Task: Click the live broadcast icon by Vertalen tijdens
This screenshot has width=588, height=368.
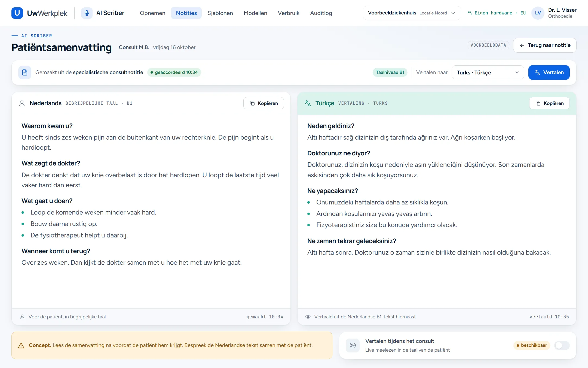Action: click(x=353, y=345)
